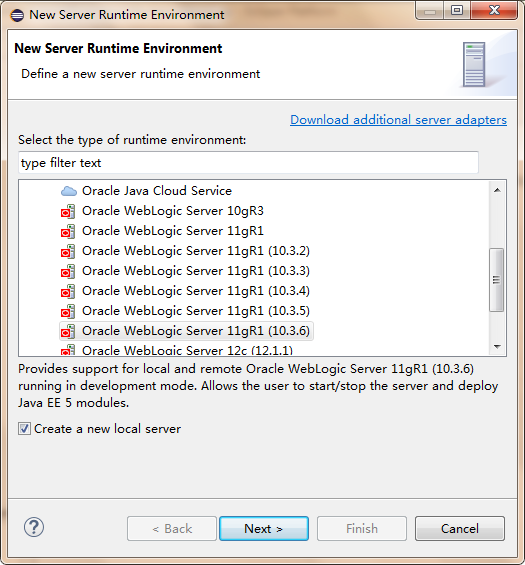Click the list scrollbar down arrow
The height and width of the screenshot is (565, 525).
[x=497, y=347]
